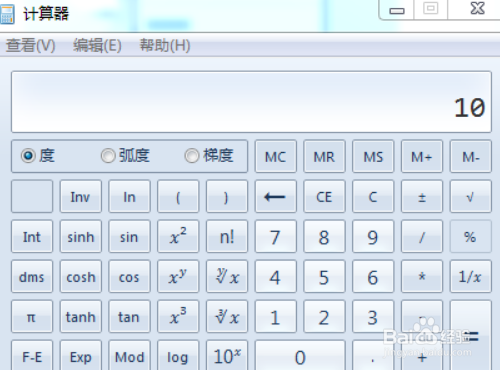Click the cos button
This screenshot has width=500, height=370.
[x=129, y=277]
